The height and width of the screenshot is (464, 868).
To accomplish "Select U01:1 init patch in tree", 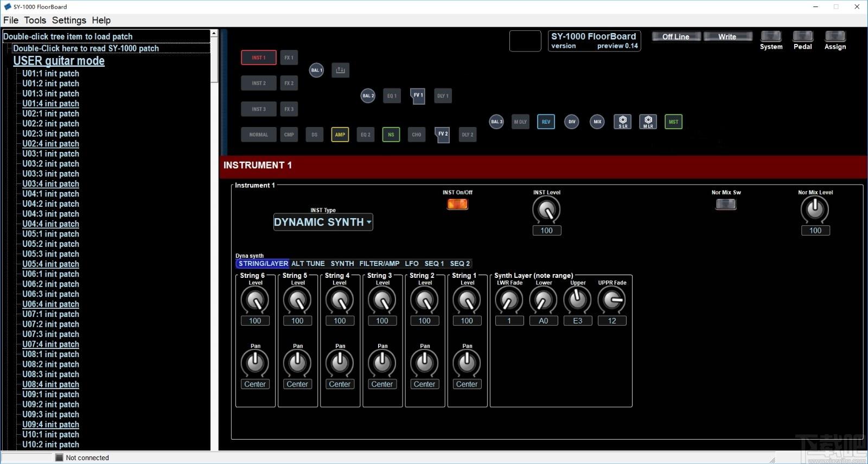I will (x=50, y=73).
